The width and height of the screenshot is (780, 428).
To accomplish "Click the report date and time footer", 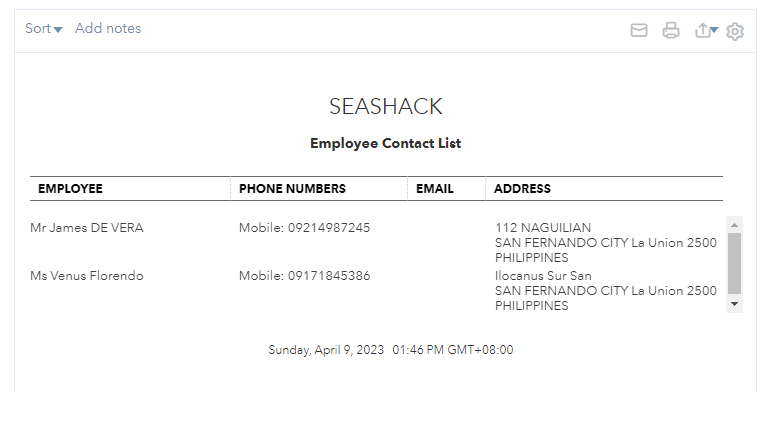I will (391, 350).
